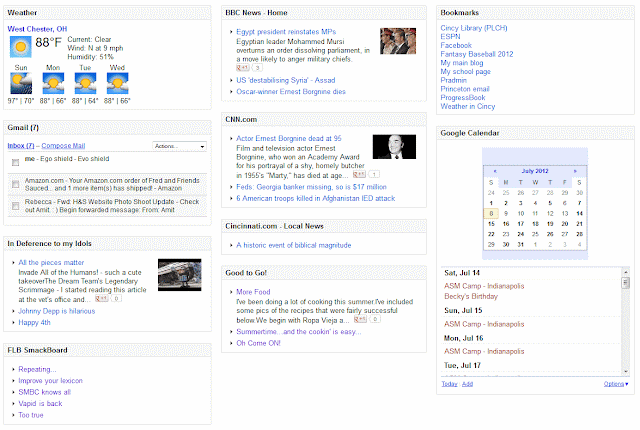The width and height of the screenshot is (640, 430).
Task: Click the +1 icon beside the Borgnine article
Action: click(359, 175)
